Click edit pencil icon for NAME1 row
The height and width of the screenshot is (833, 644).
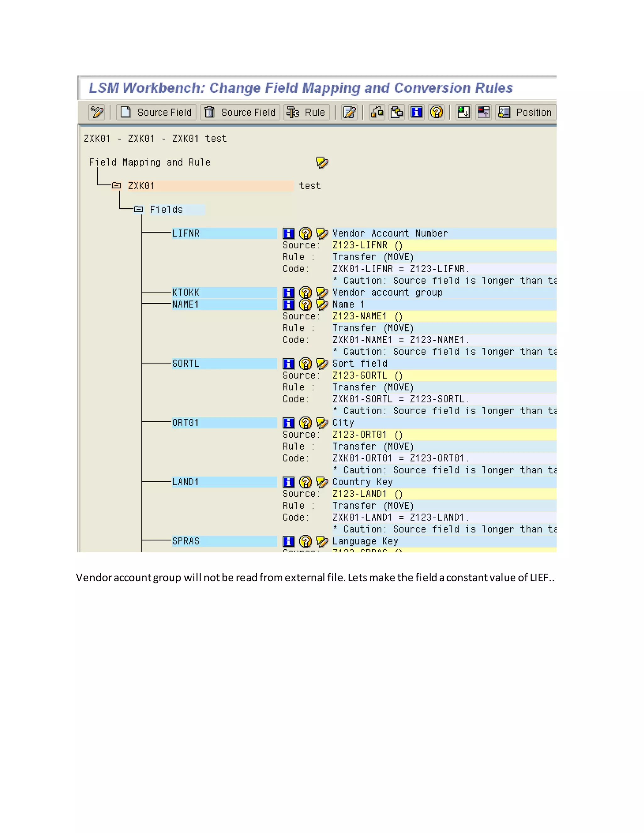(322, 304)
